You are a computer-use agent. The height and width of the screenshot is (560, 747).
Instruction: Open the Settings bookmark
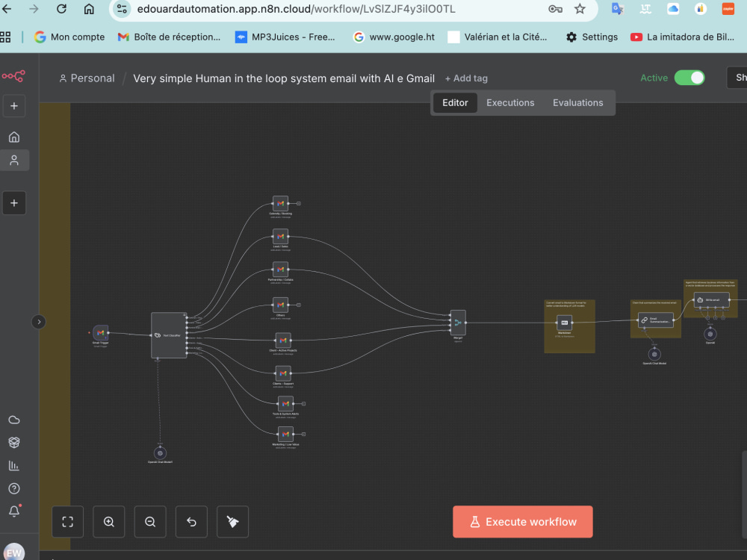coord(592,37)
